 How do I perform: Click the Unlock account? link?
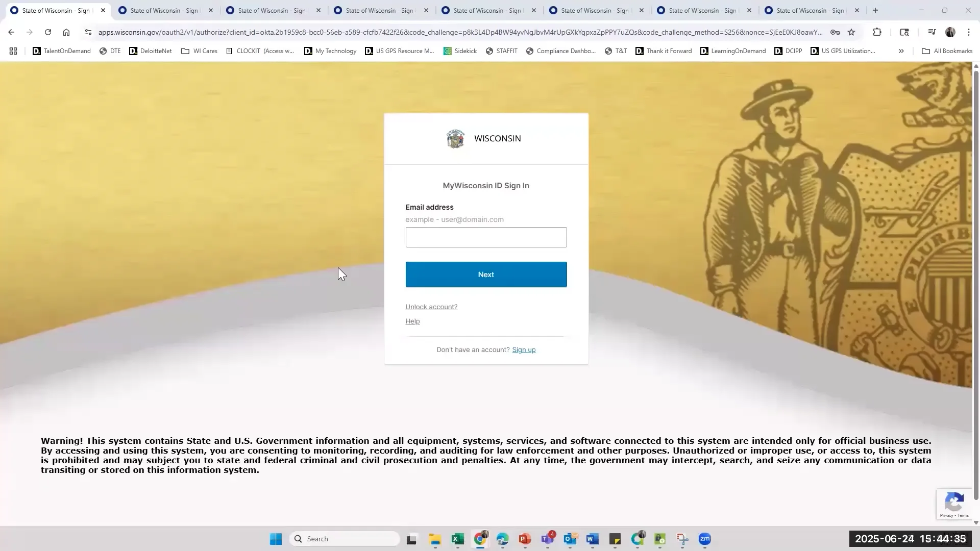pyautogui.click(x=431, y=307)
